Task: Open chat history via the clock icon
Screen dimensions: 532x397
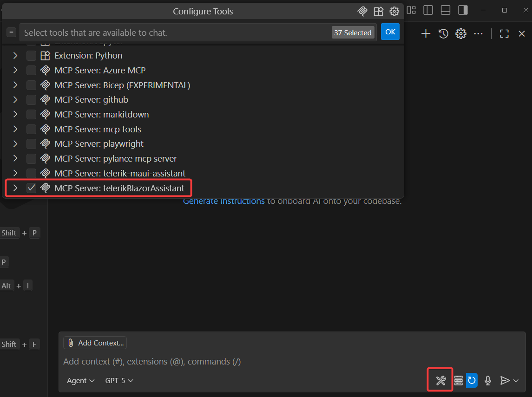Action: point(443,33)
